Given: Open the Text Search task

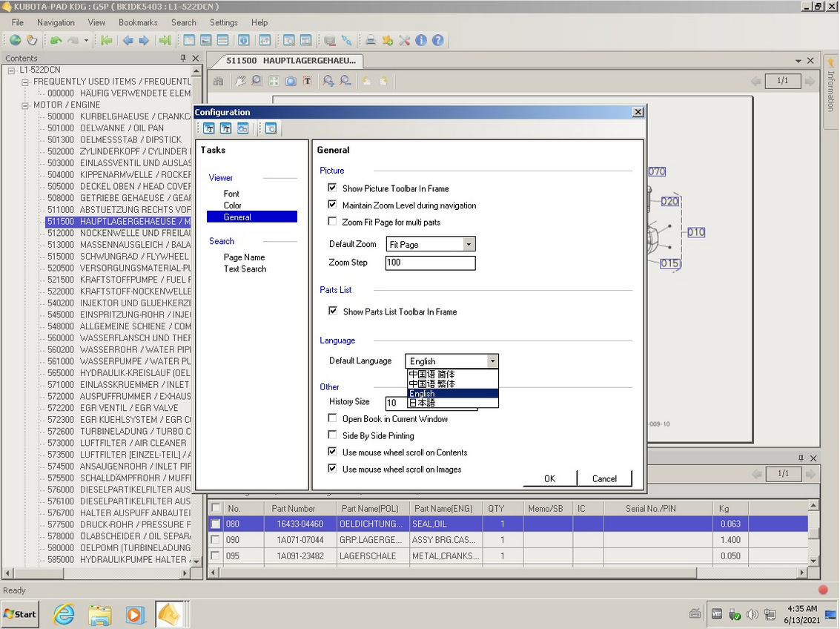Looking at the screenshot, I should point(245,269).
